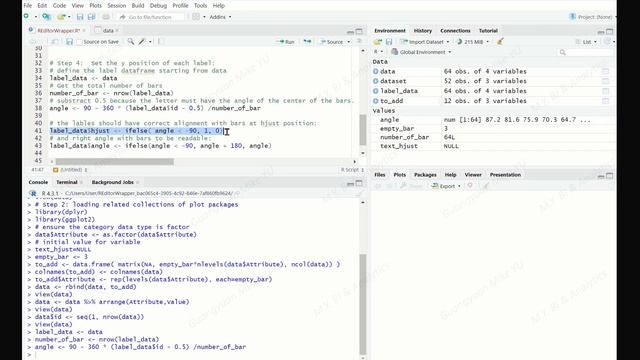Open the Project (None) dropdown
Screen dimensions: 640x360
coord(593,17)
